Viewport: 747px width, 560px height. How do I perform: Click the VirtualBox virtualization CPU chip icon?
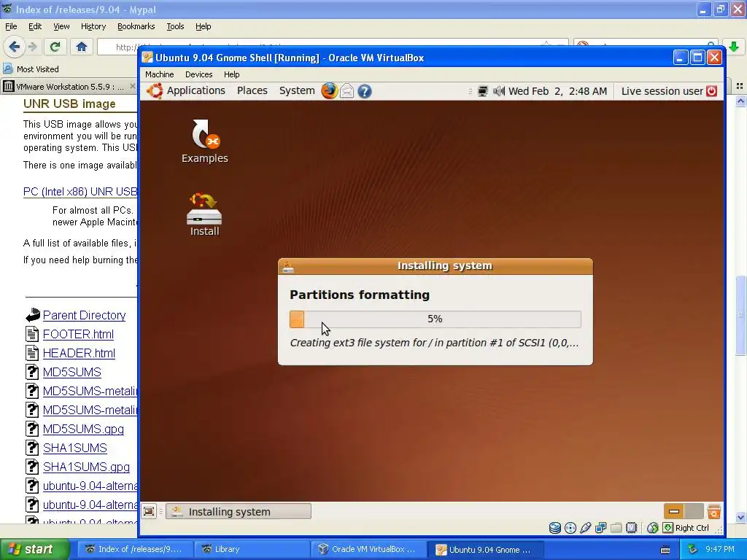point(631,528)
